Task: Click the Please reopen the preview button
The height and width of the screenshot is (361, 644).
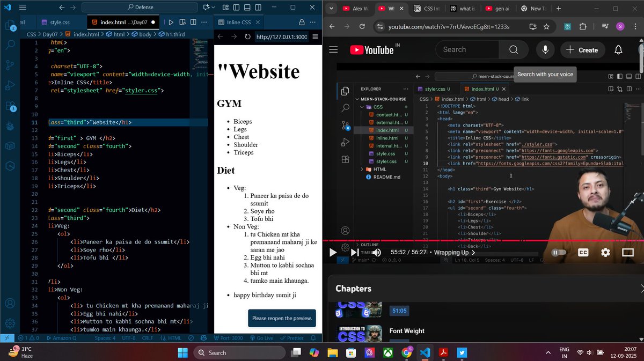Action: [x=282, y=318]
